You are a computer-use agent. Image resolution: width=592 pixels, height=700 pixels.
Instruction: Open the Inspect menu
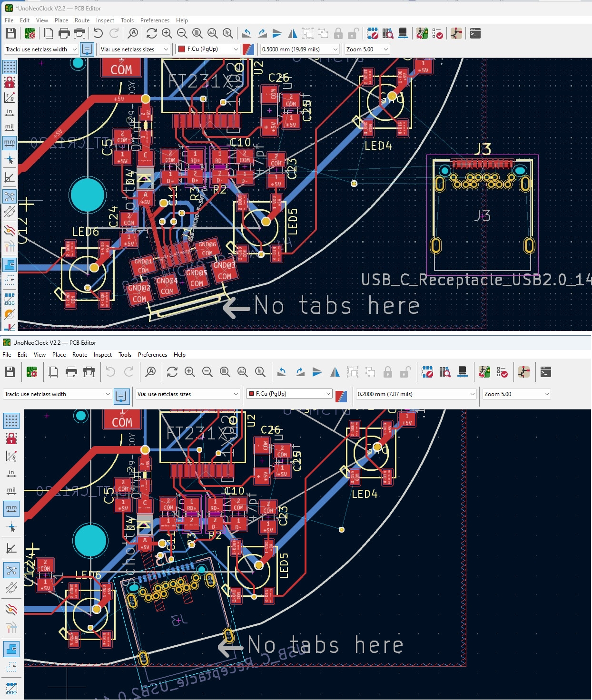104,20
